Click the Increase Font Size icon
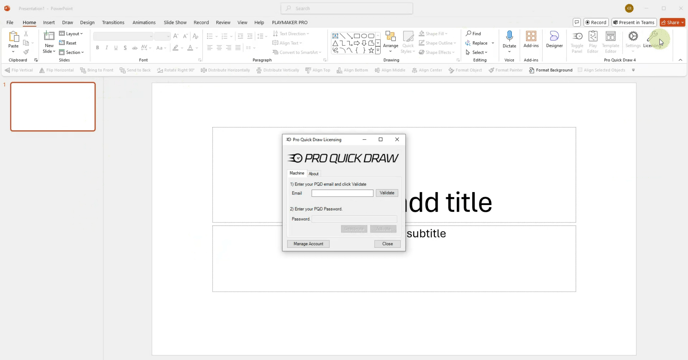Viewport: 688px width, 360px height. 176,36
